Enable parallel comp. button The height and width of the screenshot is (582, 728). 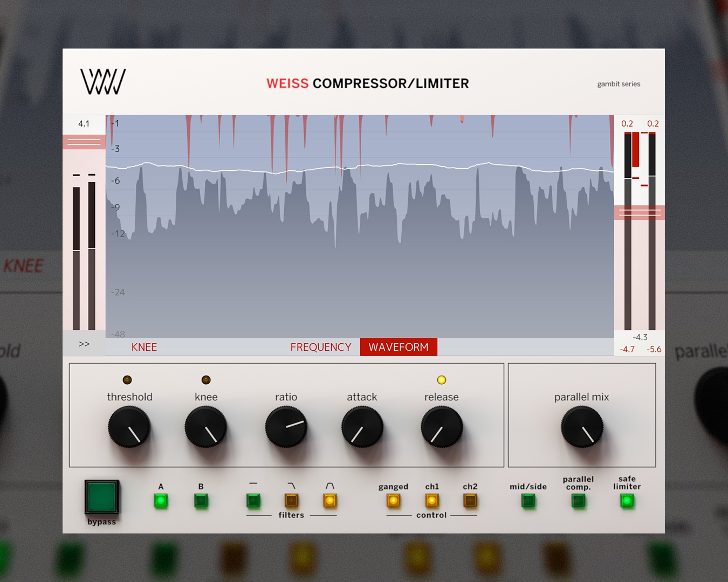tap(578, 501)
